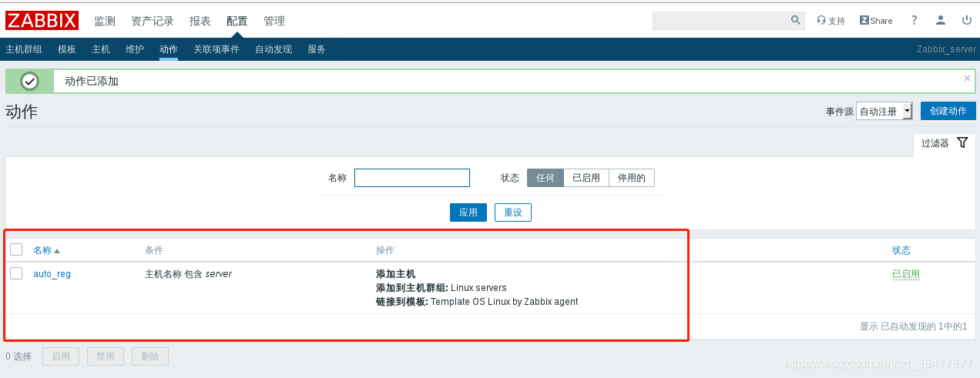This screenshot has width=980, height=378.
Task: Click Template OS Linux by Zabbix agent text
Action: tap(505, 302)
